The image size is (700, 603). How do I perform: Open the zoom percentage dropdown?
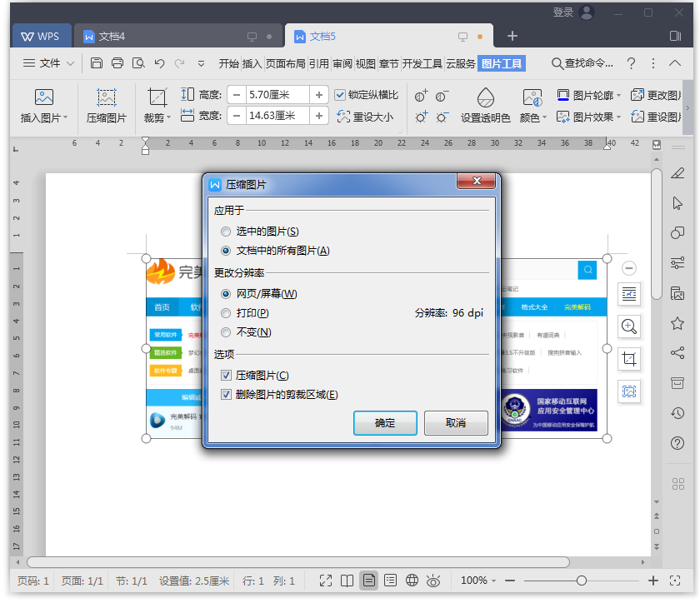493,581
